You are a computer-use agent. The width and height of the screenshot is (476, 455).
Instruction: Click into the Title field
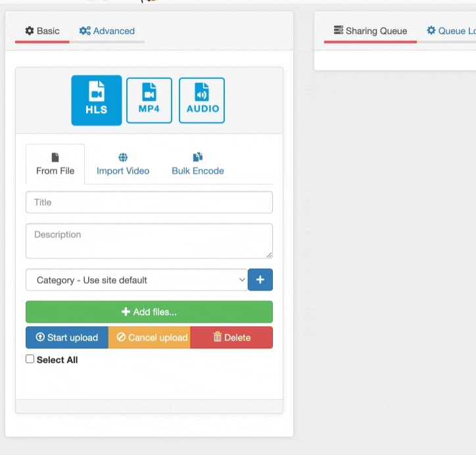[149, 202]
